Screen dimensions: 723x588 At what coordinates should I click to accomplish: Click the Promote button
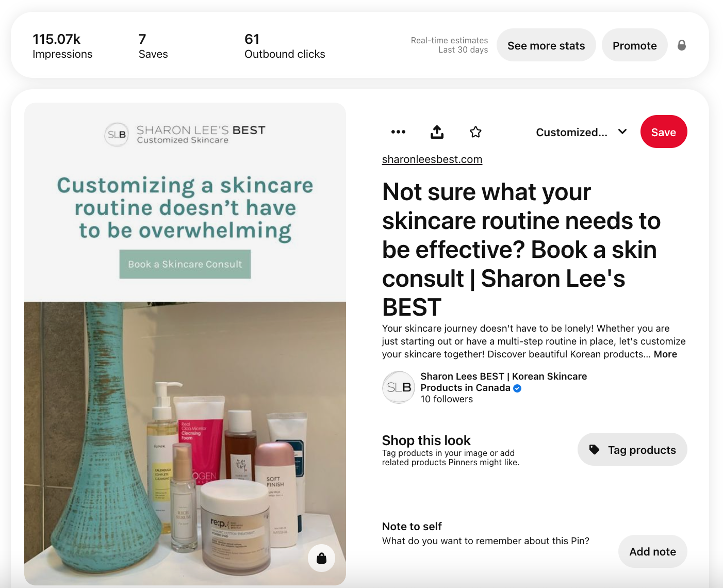pyautogui.click(x=635, y=45)
